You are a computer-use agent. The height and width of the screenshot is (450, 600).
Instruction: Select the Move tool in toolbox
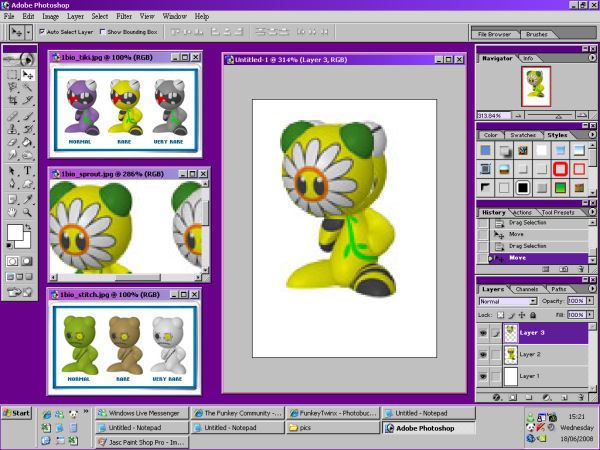click(27, 75)
